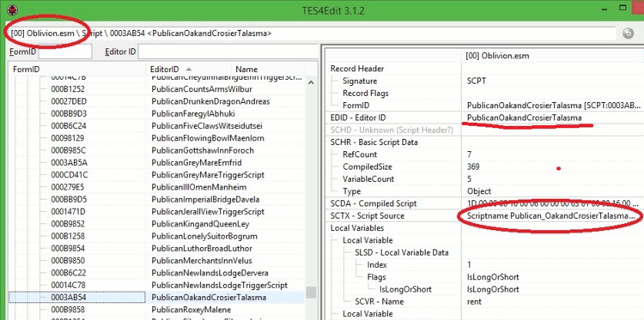Select record 000B1252 PublicanCountsArmsWilbur
Viewport: 644px width, 320px height.
click(x=156, y=88)
